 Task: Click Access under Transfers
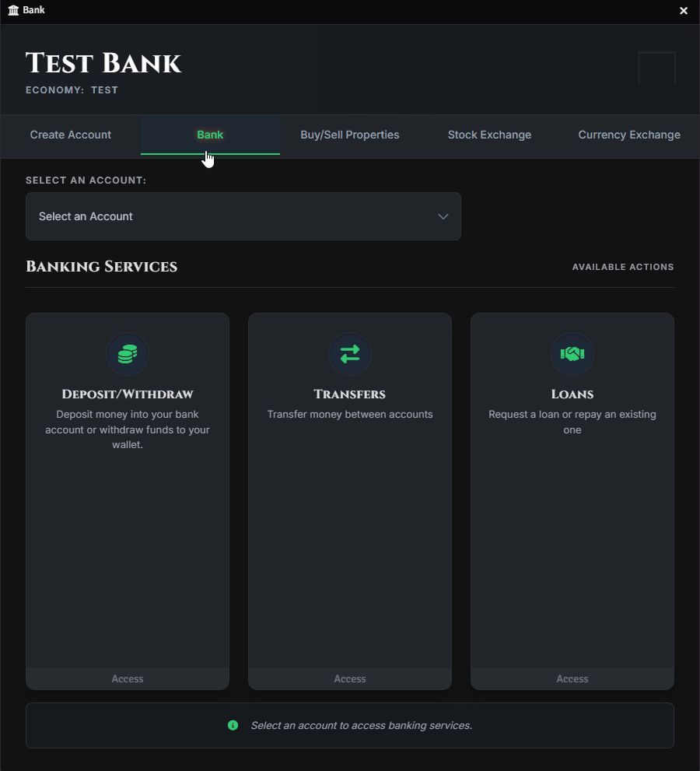pos(349,678)
